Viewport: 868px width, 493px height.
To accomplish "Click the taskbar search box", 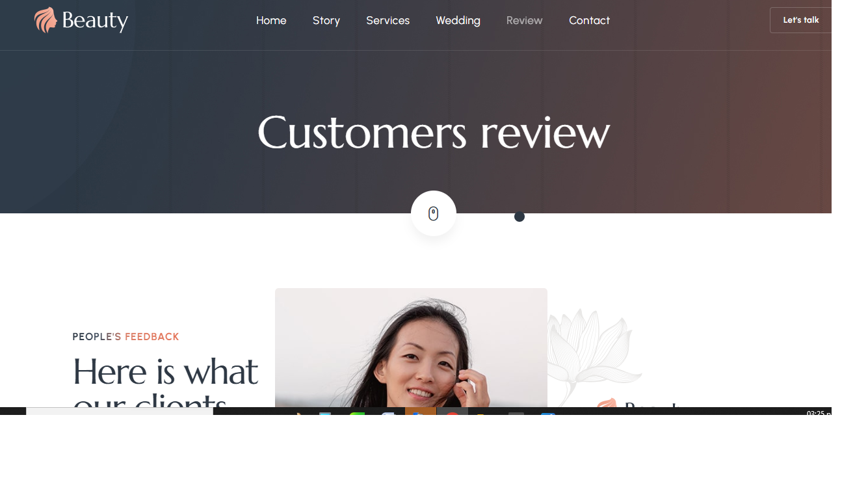I will (x=120, y=411).
